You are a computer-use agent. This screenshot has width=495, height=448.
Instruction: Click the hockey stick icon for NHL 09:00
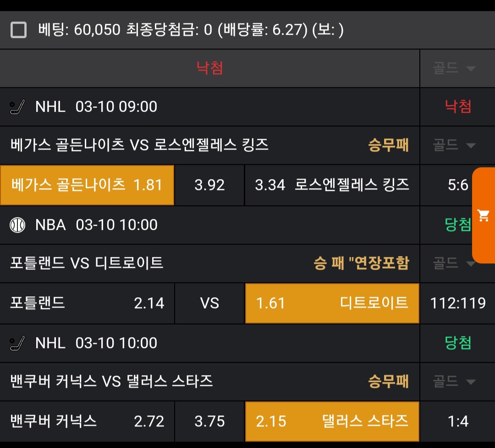[17, 107]
